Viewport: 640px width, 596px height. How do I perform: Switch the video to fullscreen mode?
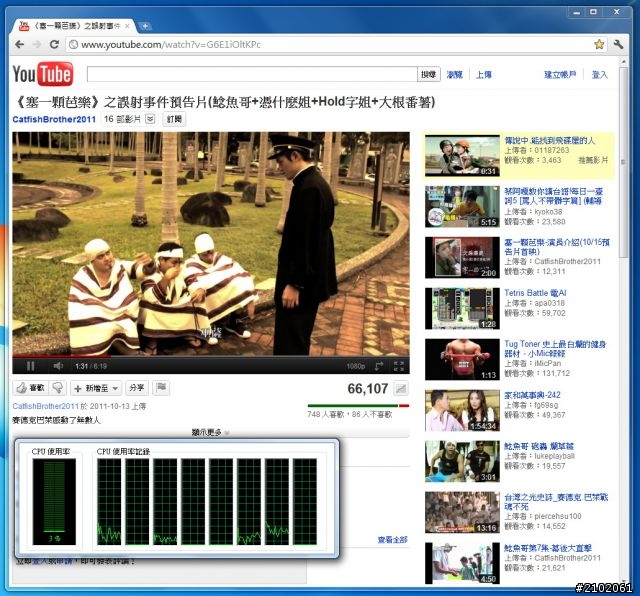coord(399,366)
